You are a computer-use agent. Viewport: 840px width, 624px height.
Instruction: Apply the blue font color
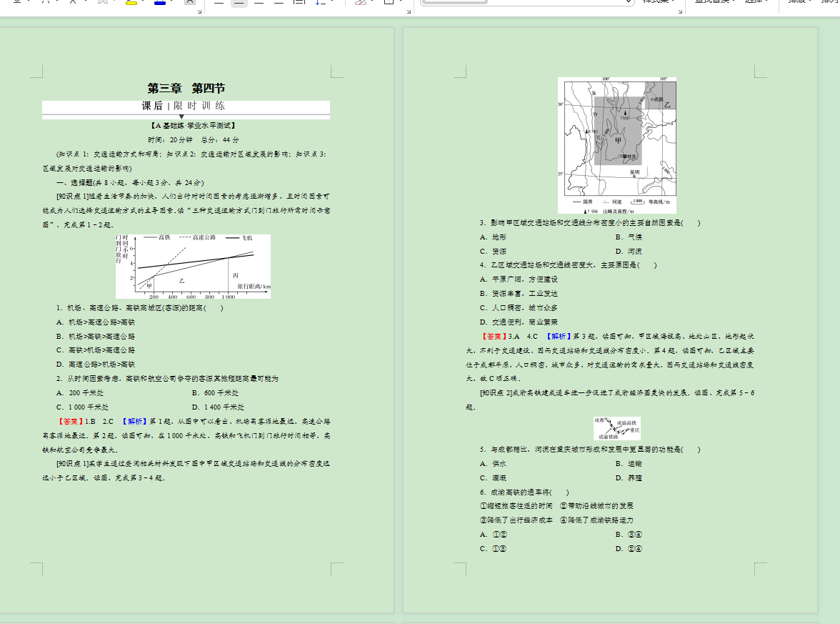160,3
